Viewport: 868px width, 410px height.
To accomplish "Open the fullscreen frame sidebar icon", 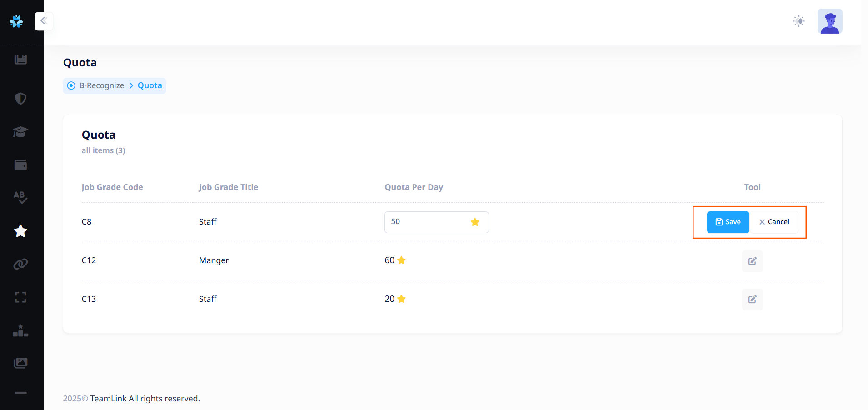I will click(x=20, y=297).
